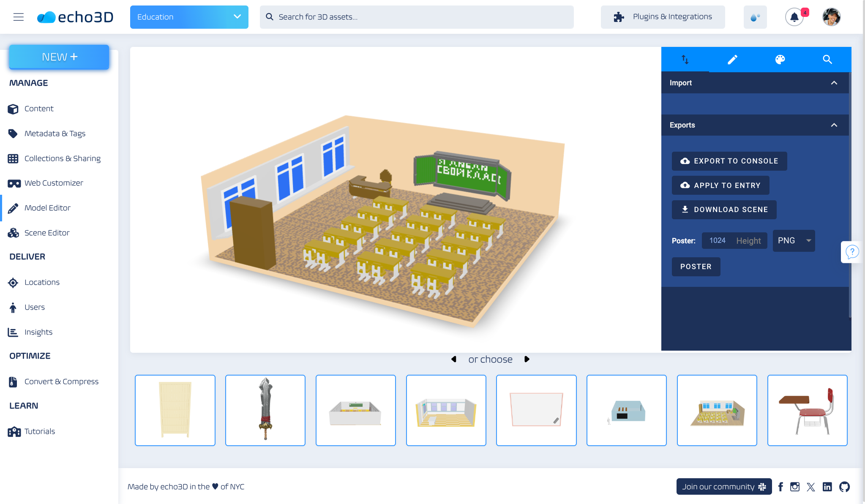Open the Convert & Compress tool
The height and width of the screenshot is (504, 865).
point(61,381)
